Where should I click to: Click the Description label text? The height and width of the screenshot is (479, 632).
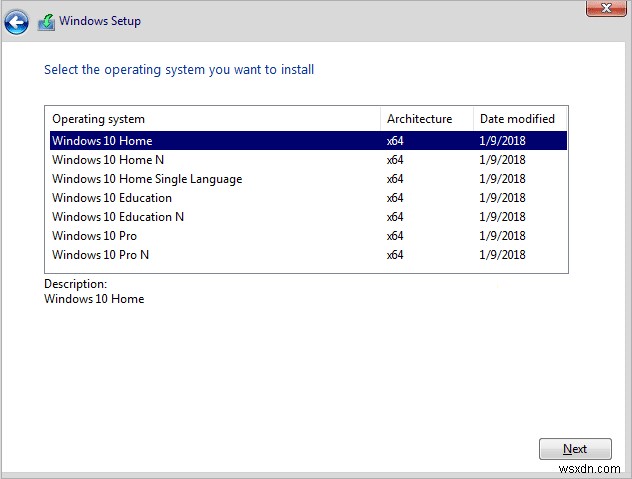pos(75,284)
